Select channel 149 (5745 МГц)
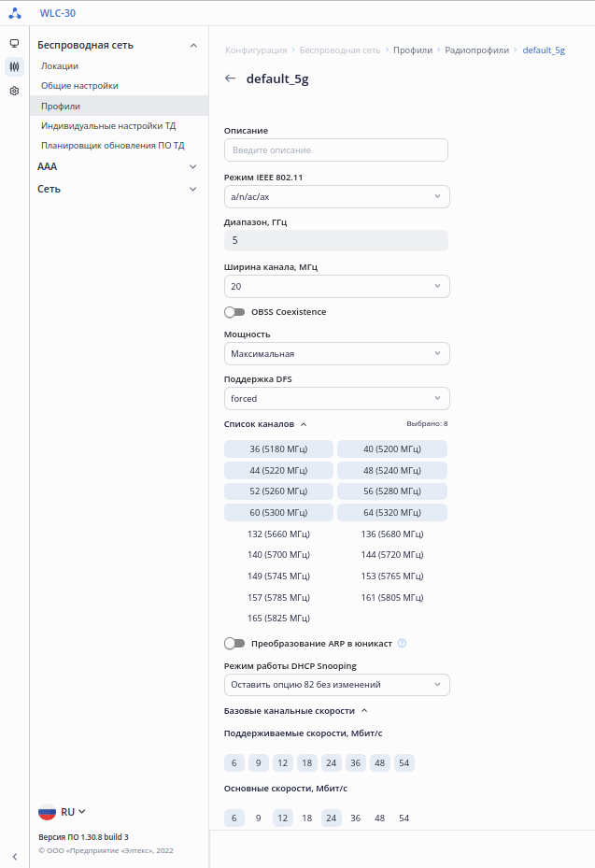595x868 pixels. pyautogui.click(x=278, y=576)
